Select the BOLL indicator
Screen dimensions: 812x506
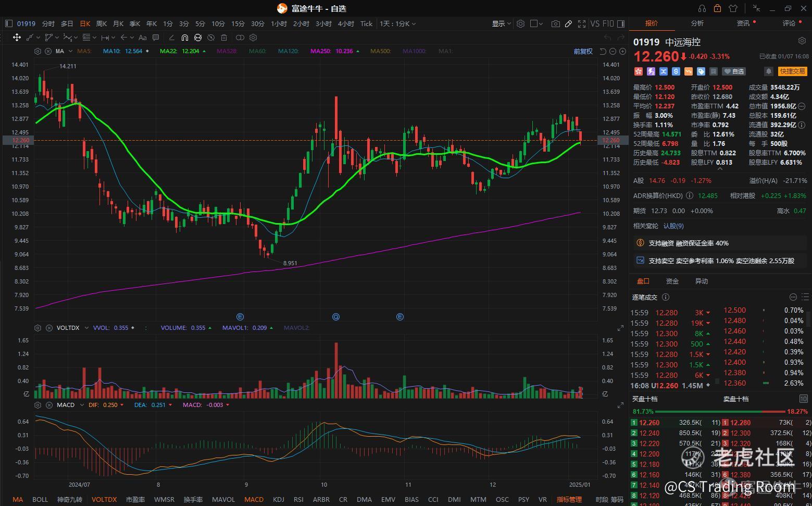[x=40, y=499]
